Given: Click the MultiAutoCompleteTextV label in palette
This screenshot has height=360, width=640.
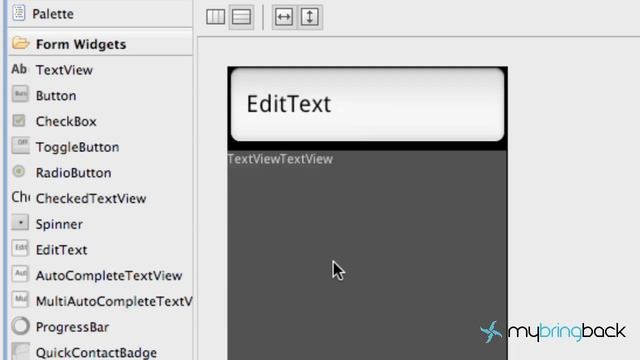Looking at the screenshot, I should 114,301.
